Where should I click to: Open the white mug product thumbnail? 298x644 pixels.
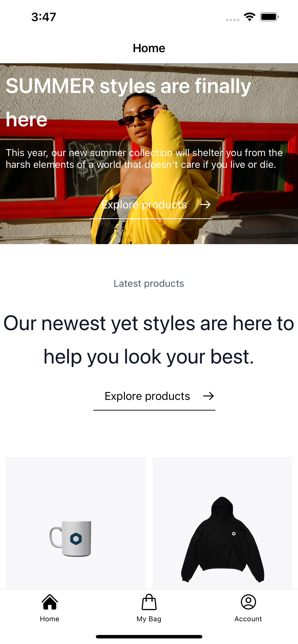click(x=76, y=523)
